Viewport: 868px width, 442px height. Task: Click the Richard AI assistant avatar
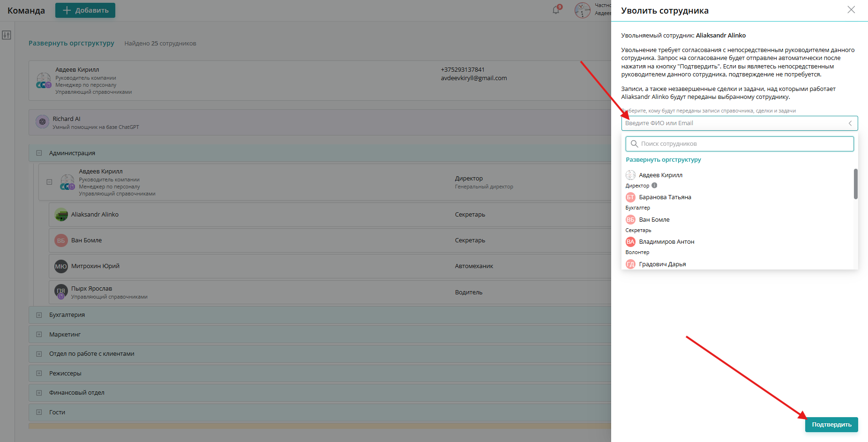point(42,122)
